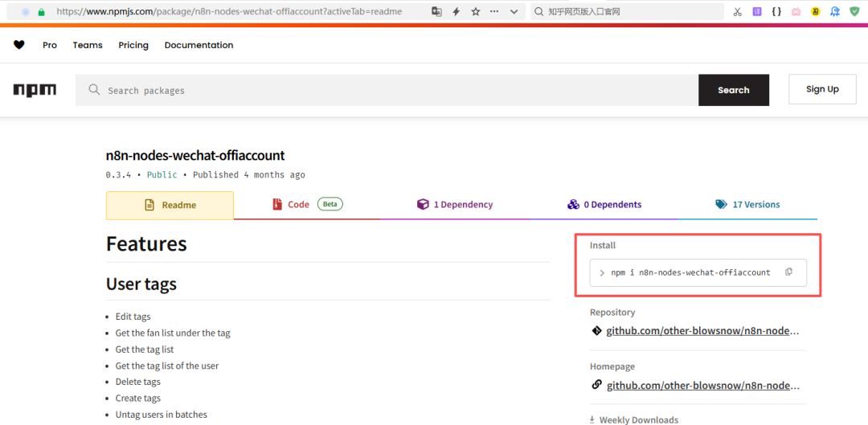Click the black heart icon
This screenshot has width=868, height=425.
(x=19, y=45)
